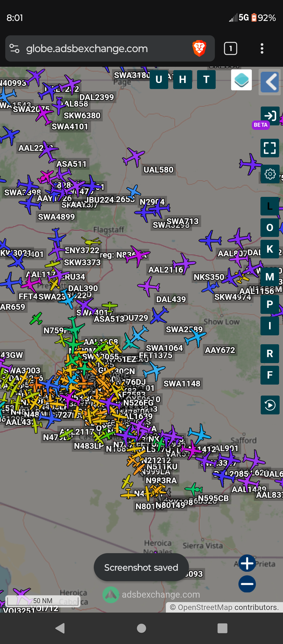This screenshot has height=644, width=283.
Task: Select SWA713 flight label
Action: 182,221
